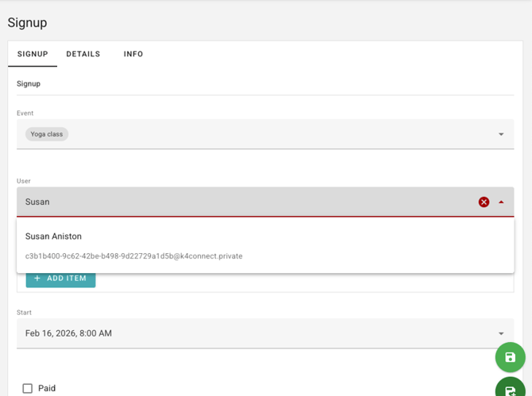This screenshot has width=532, height=396.
Task: Toggle the Paid checkbox
Action: pyautogui.click(x=28, y=388)
